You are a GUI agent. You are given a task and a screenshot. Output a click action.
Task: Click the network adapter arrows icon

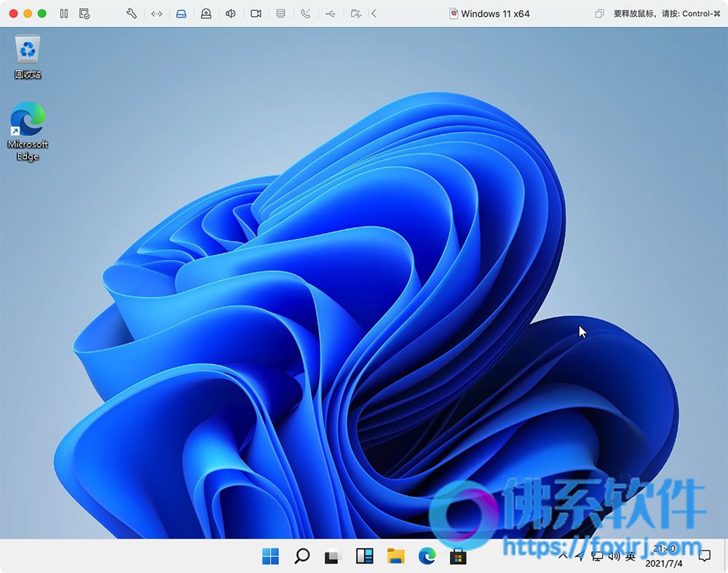tap(157, 14)
